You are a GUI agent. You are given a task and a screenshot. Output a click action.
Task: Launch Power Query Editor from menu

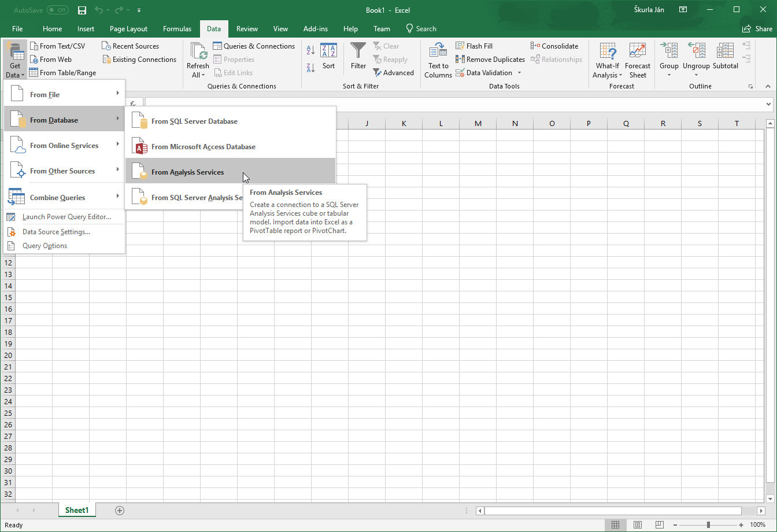pyautogui.click(x=66, y=217)
